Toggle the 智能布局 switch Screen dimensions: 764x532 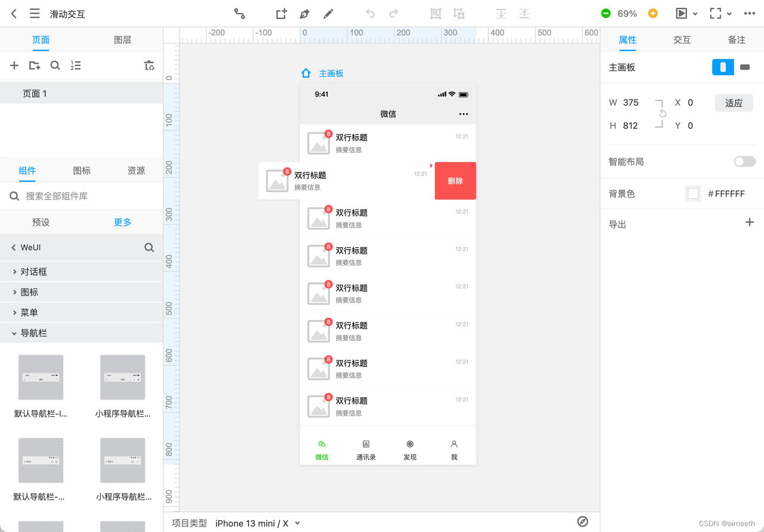[745, 161]
